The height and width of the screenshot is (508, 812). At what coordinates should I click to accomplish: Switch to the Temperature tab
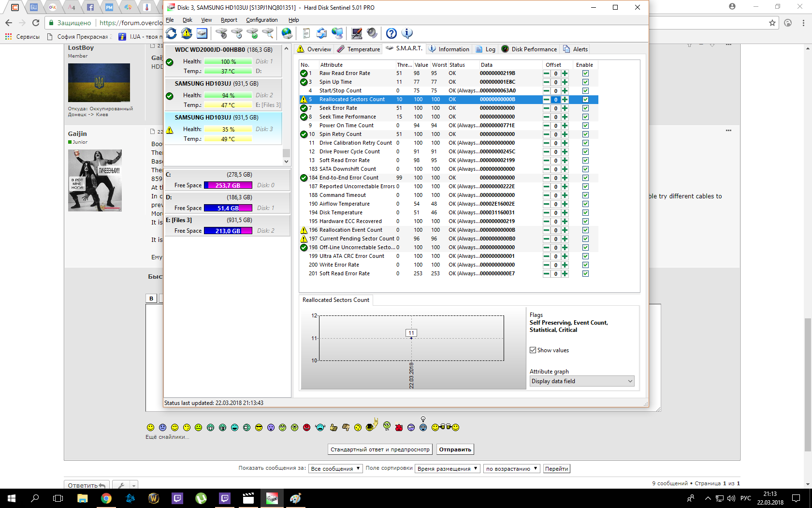click(x=359, y=49)
